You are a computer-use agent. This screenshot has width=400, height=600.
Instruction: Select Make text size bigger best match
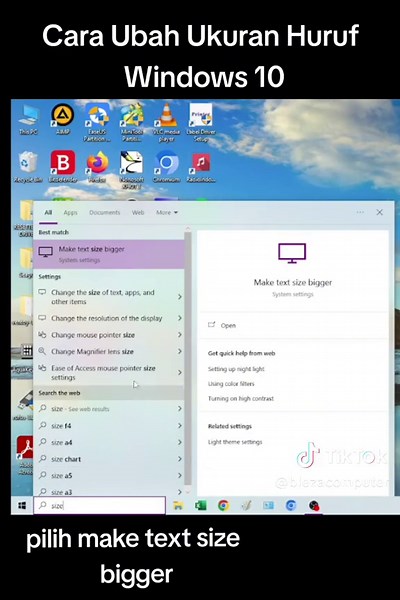coord(109,254)
